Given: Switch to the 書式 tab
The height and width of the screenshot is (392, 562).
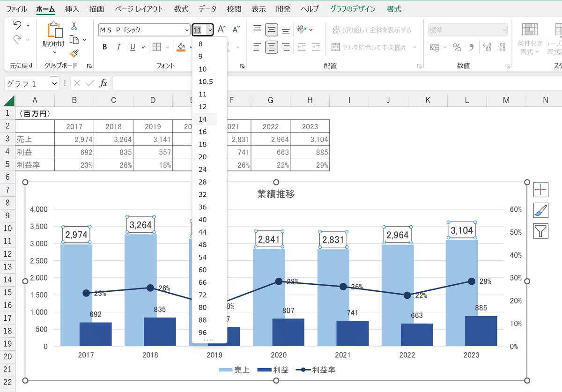Looking at the screenshot, I should click(x=394, y=9).
